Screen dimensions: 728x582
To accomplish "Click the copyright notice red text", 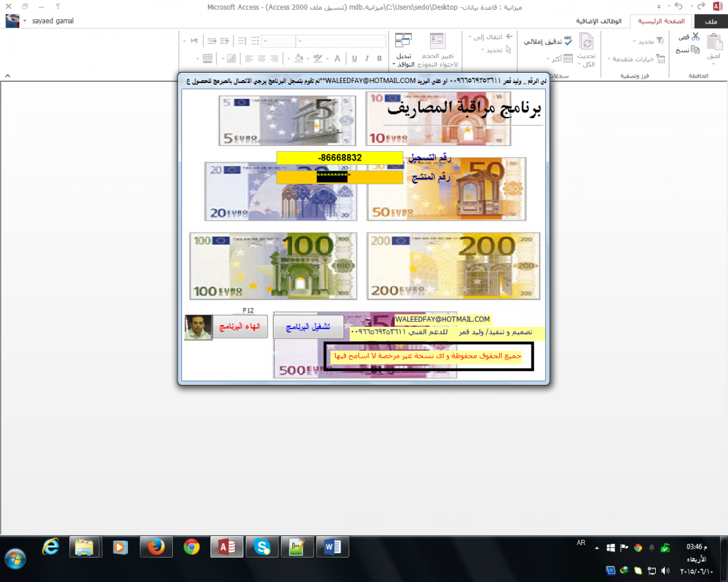I will click(x=426, y=356).
